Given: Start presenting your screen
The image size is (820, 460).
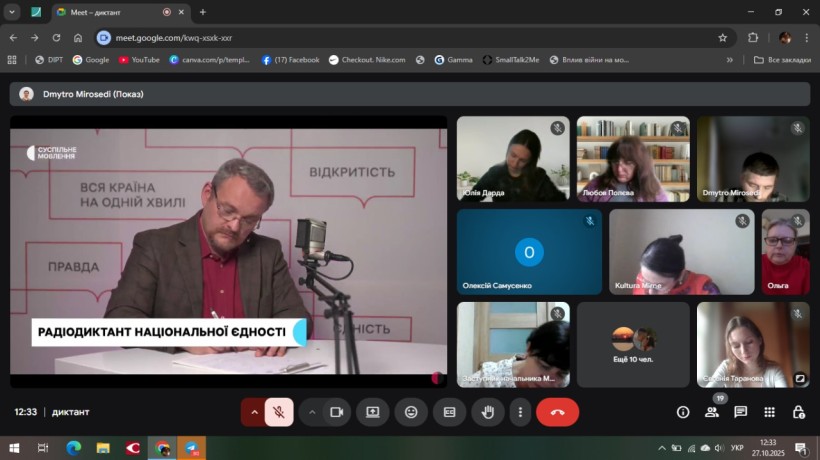Looking at the screenshot, I should [x=373, y=412].
